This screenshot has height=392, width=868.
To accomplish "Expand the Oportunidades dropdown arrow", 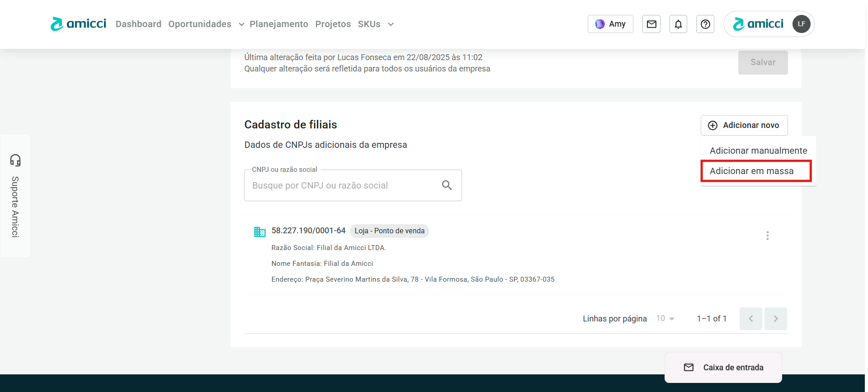I will 241,24.
